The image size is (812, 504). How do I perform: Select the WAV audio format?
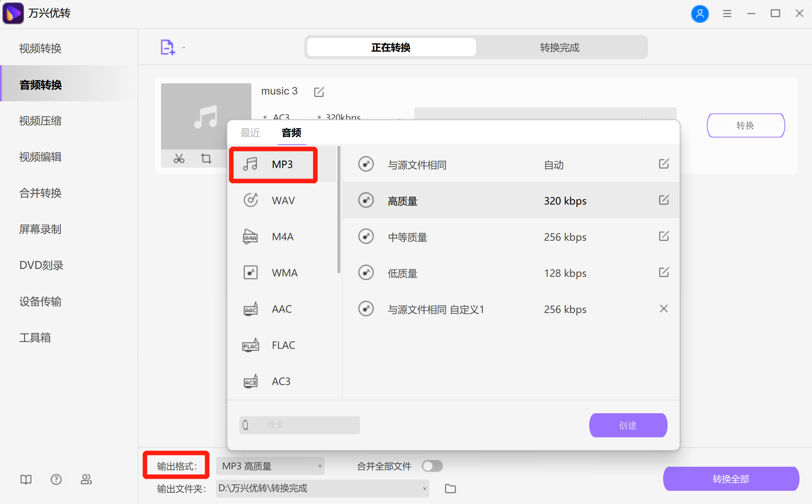(x=283, y=200)
